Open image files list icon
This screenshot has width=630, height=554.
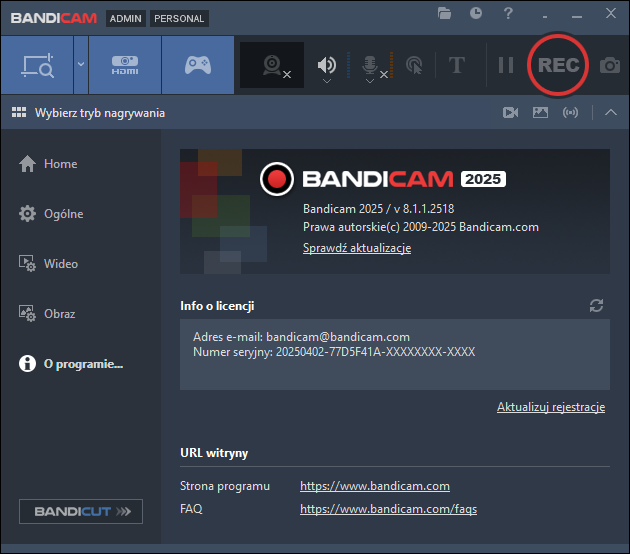tap(540, 112)
